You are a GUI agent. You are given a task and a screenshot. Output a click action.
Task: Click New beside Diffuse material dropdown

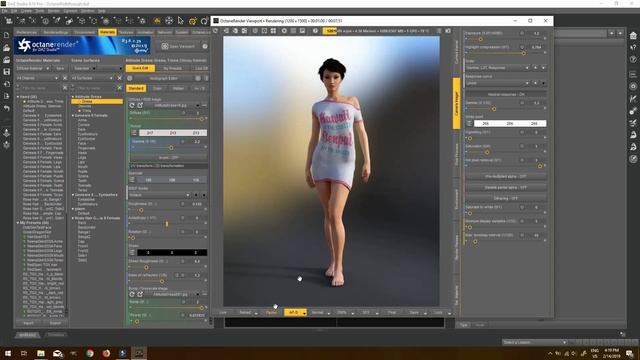pyautogui.click(x=60, y=68)
